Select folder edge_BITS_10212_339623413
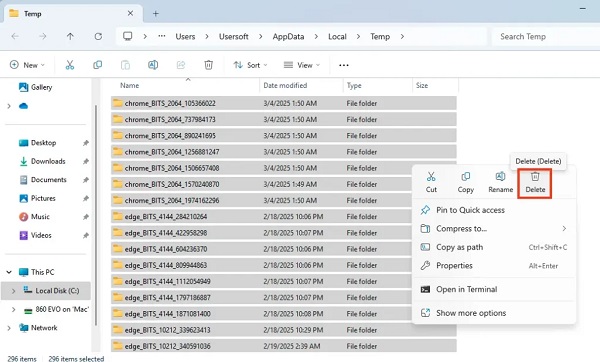600x362 pixels. pyautogui.click(x=284, y=330)
